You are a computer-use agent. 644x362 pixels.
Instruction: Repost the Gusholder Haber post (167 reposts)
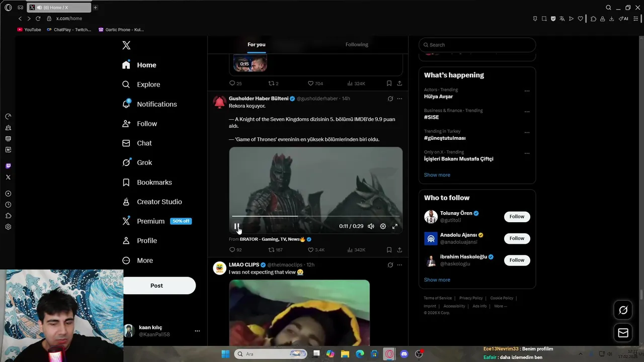pyautogui.click(x=275, y=250)
